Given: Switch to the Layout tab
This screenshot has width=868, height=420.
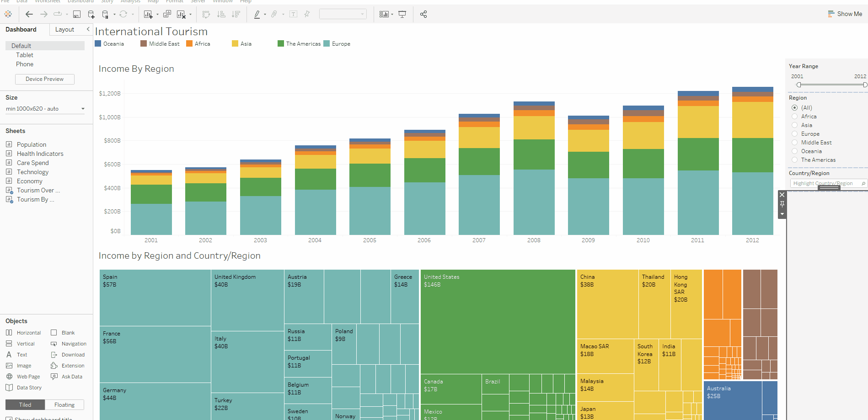Looking at the screenshot, I should point(64,29).
